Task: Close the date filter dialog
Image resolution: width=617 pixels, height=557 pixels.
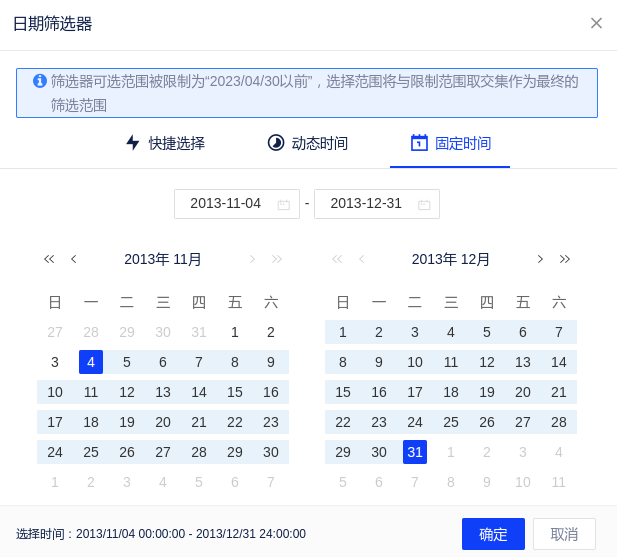Action: [596, 23]
